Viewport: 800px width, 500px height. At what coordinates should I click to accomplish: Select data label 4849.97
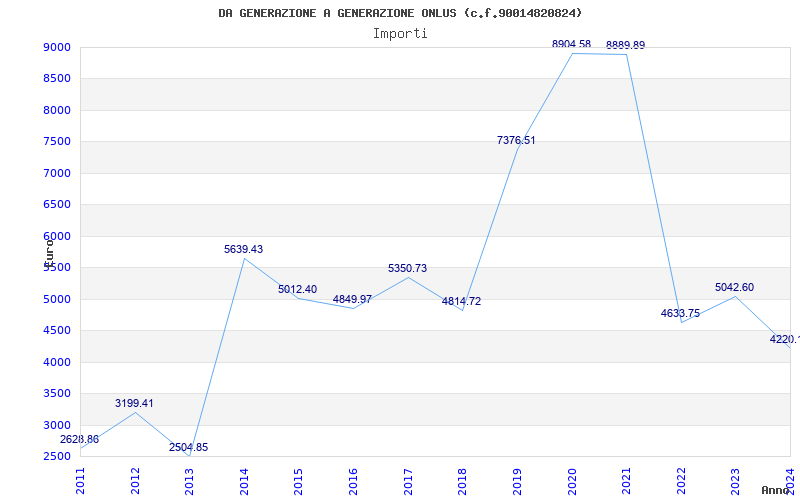[x=352, y=299]
